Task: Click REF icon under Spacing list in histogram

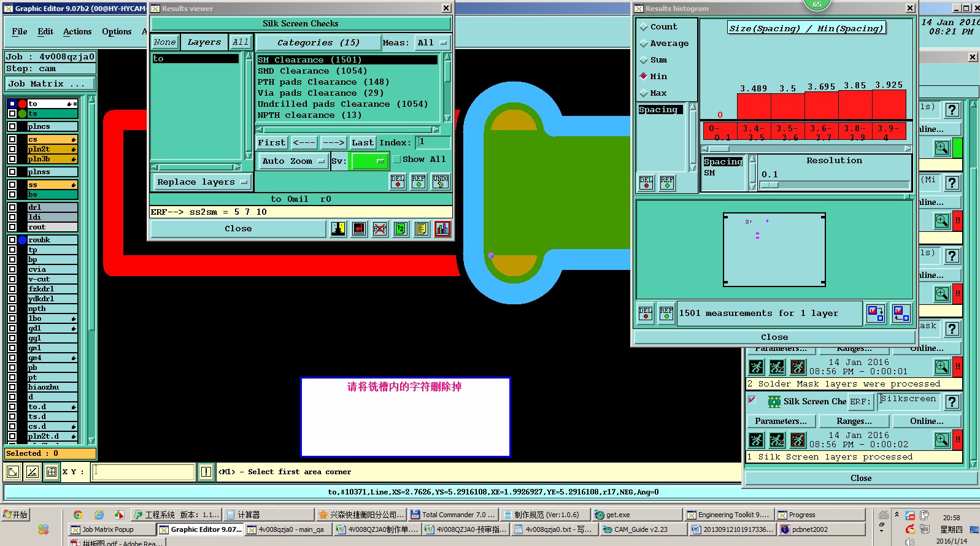Action: [666, 183]
